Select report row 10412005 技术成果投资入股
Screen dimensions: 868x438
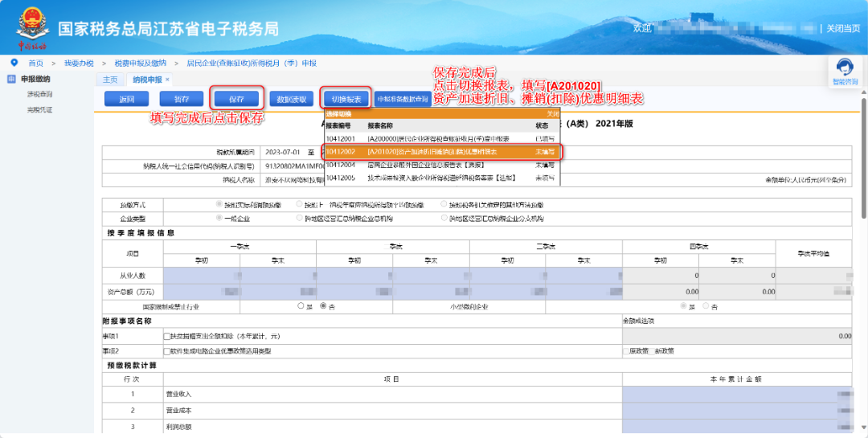442,178
